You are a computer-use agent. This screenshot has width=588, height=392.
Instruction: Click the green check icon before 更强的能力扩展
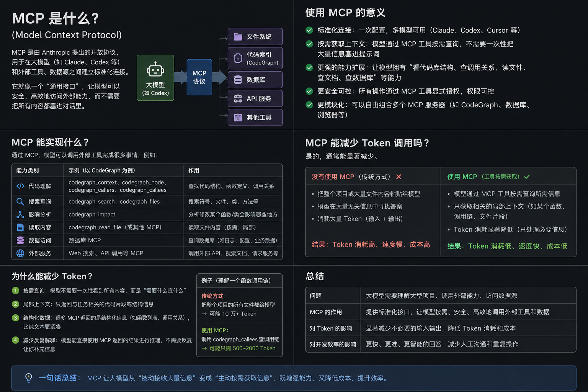[309, 68]
